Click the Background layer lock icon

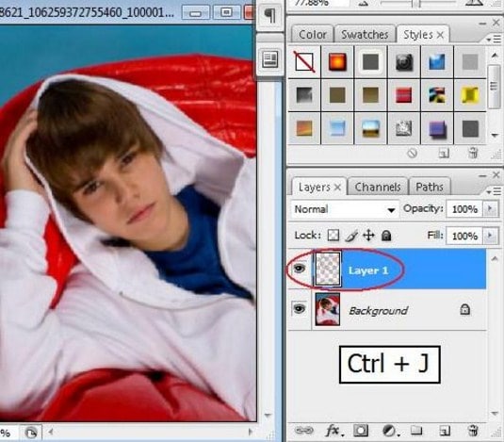pos(464,309)
